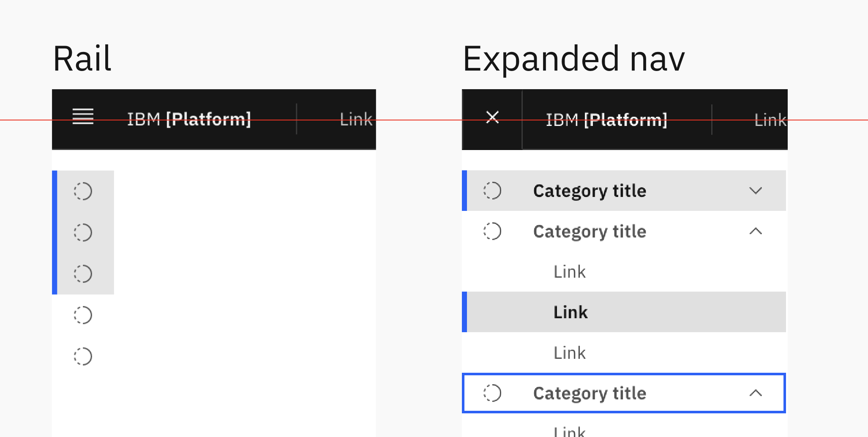
Task: Click the Link below the selected bold Link
Action: (569, 352)
